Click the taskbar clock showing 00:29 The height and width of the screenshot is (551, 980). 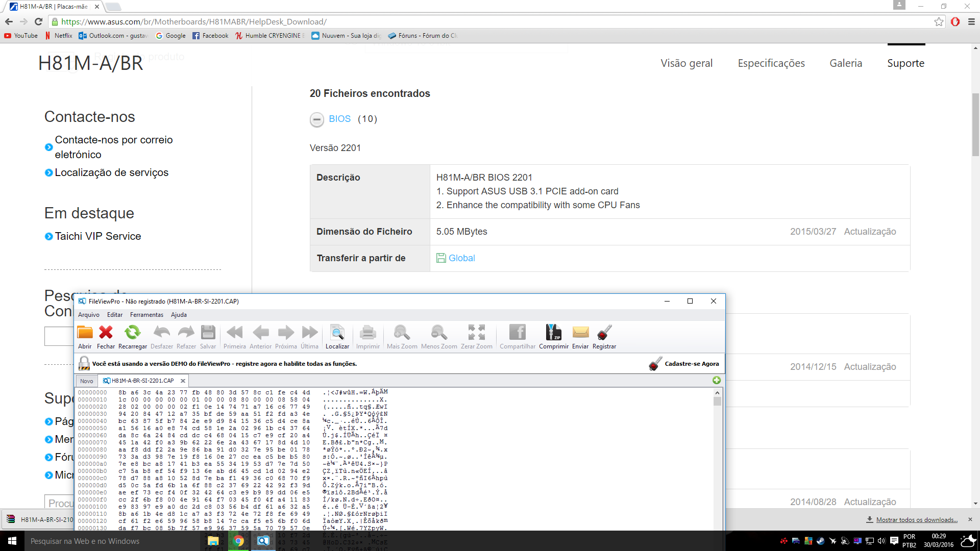pyautogui.click(x=938, y=541)
